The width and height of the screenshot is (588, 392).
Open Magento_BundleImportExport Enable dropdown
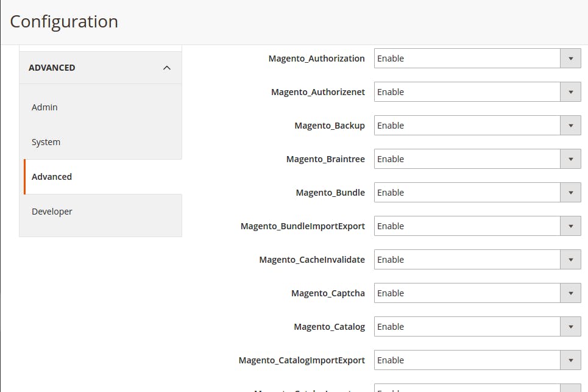(477, 226)
